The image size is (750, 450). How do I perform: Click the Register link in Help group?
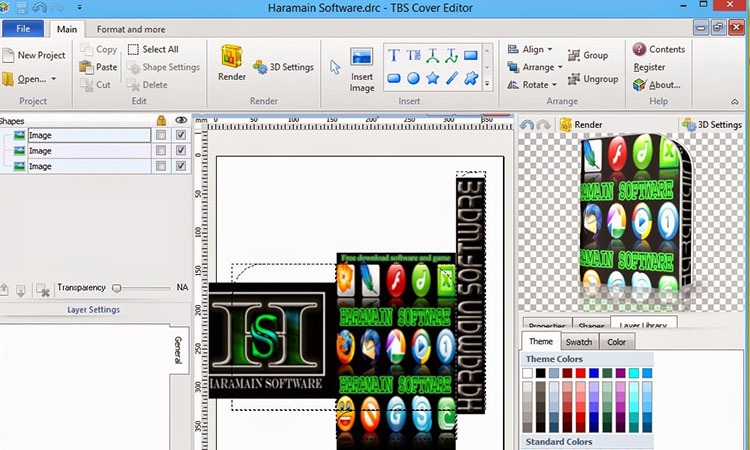tap(649, 67)
